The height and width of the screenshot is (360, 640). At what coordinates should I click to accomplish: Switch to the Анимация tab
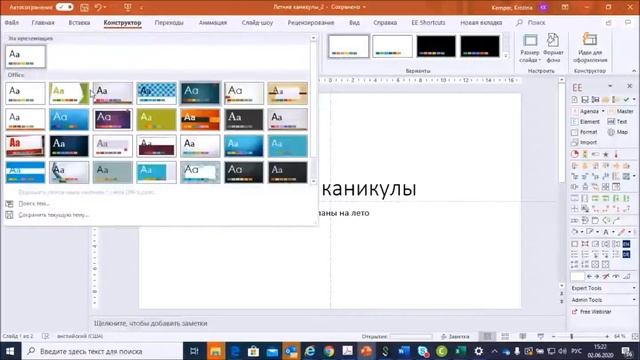pos(213,23)
